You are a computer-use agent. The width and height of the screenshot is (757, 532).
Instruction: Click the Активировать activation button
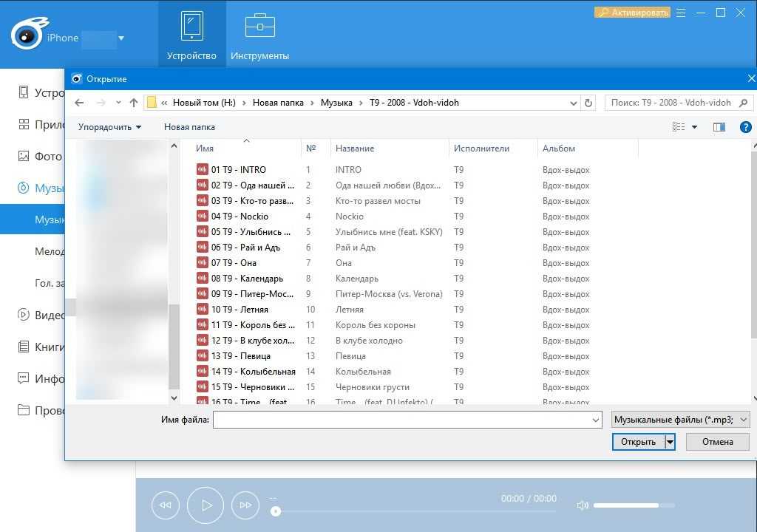(x=632, y=13)
